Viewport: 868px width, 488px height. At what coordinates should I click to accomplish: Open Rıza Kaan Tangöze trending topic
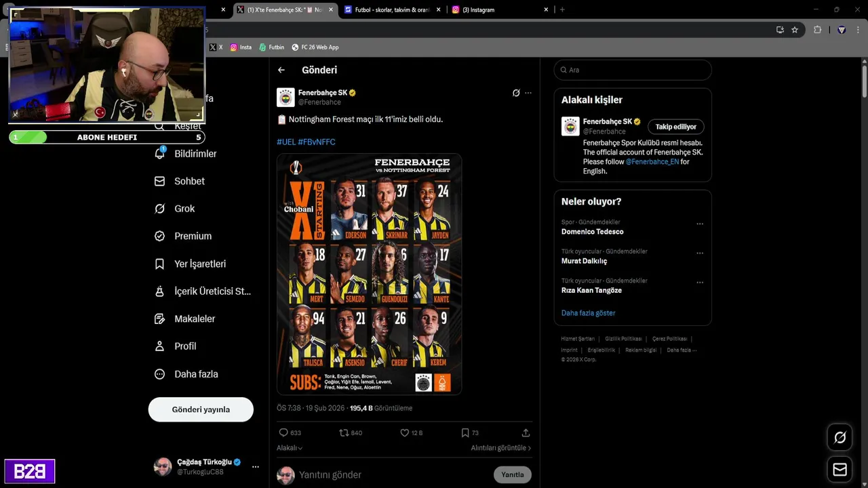(591, 290)
